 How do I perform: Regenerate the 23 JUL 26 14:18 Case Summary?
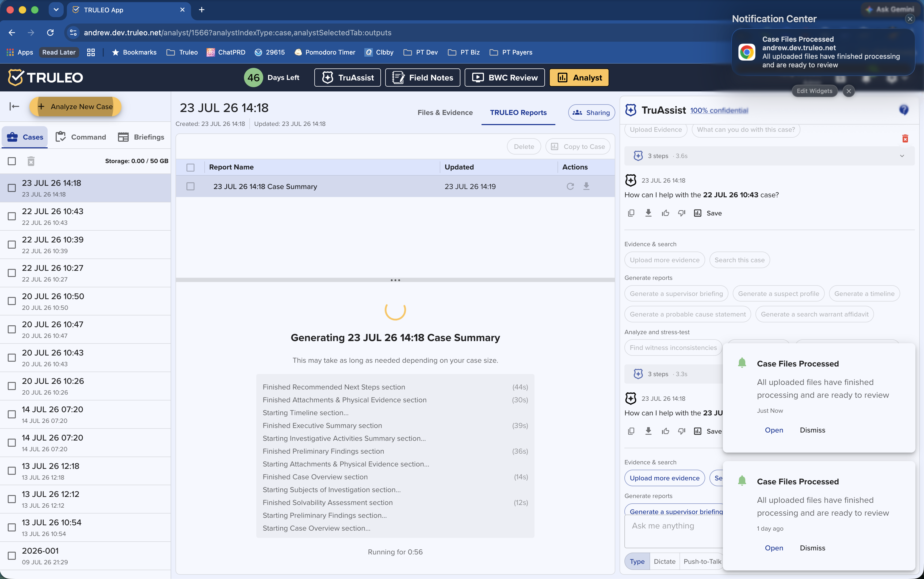570,187
